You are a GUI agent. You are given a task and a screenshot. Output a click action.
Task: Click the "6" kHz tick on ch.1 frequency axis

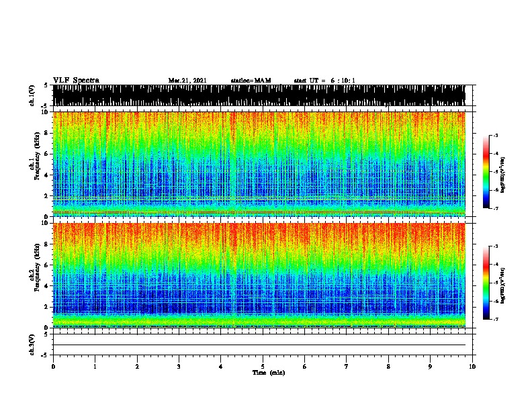click(x=47, y=154)
